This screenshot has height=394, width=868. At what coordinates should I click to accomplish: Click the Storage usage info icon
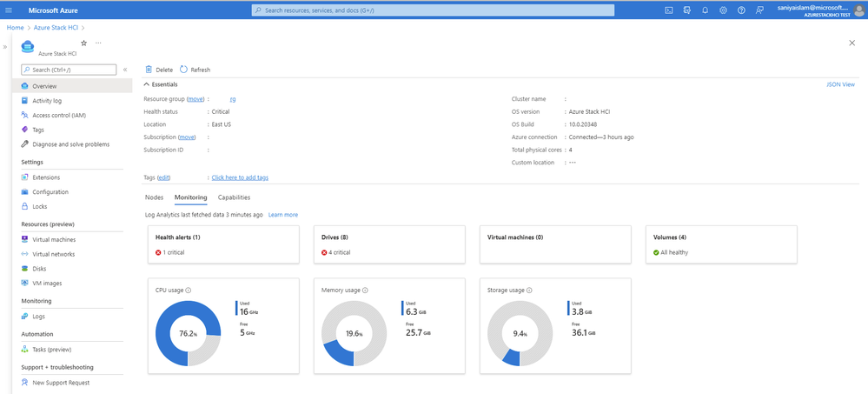coord(529,290)
